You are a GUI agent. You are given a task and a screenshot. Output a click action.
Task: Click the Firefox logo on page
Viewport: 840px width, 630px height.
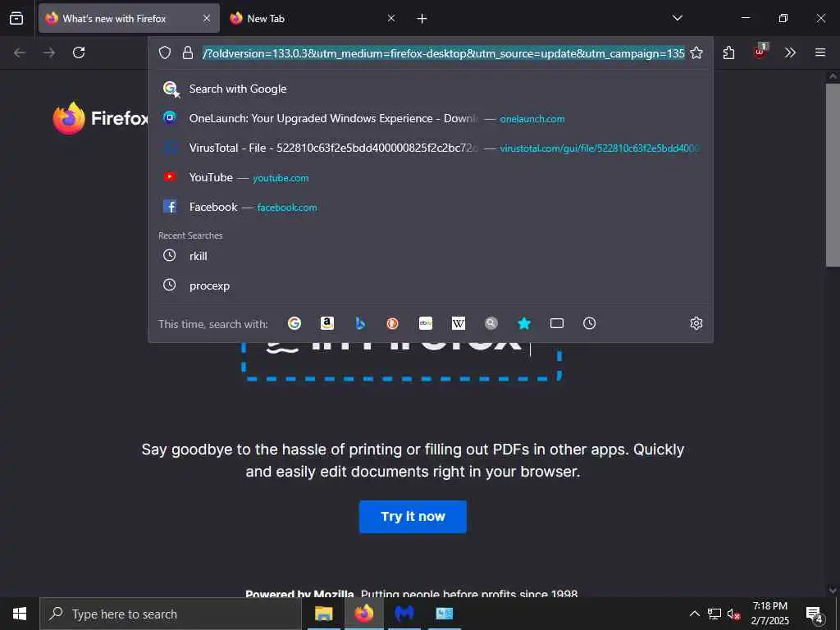click(100, 118)
